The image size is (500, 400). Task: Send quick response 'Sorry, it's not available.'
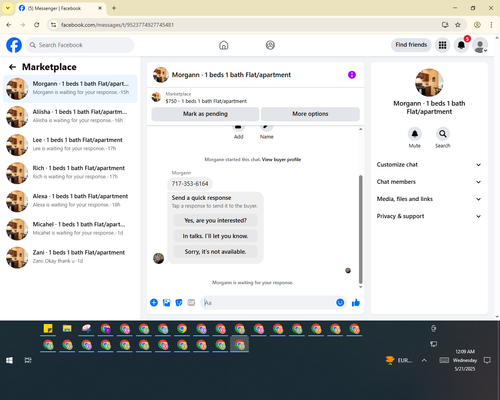pyautogui.click(x=215, y=252)
